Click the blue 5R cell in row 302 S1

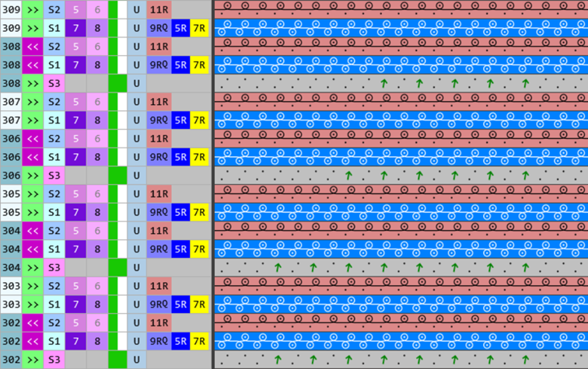tap(180, 341)
